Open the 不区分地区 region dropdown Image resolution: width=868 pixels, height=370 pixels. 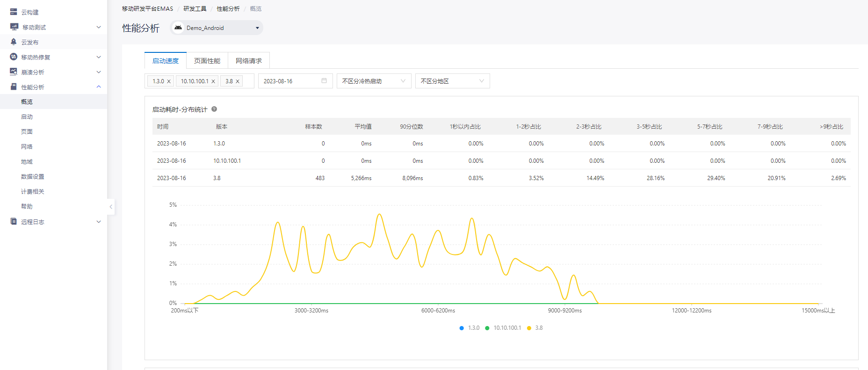click(x=453, y=81)
